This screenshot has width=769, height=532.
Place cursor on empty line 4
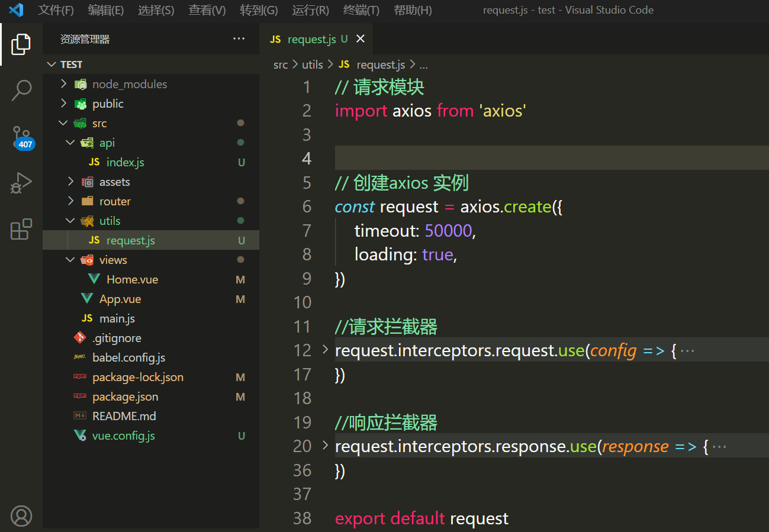(551, 158)
